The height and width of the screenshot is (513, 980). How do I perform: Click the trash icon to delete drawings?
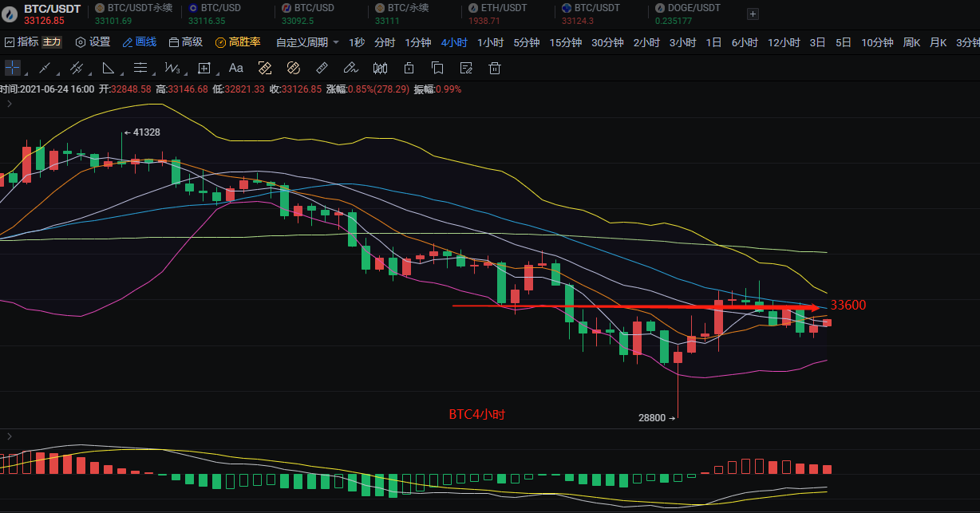click(495, 68)
